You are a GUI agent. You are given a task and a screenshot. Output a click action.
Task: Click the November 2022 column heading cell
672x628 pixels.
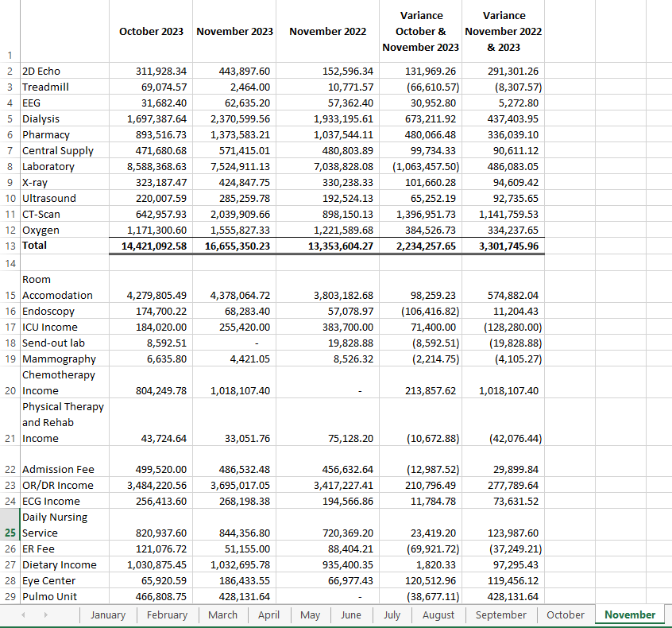(327, 31)
